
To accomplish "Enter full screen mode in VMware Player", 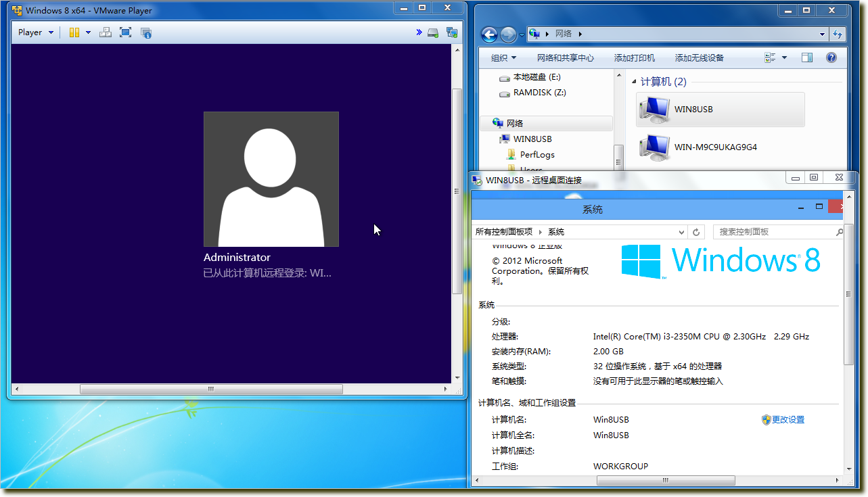I will pyautogui.click(x=125, y=32).
